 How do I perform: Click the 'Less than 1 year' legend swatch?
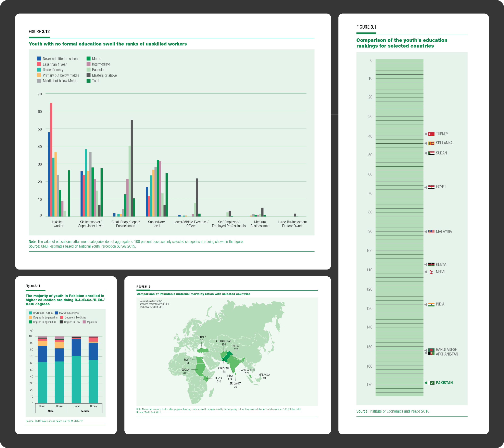[39, 64]
